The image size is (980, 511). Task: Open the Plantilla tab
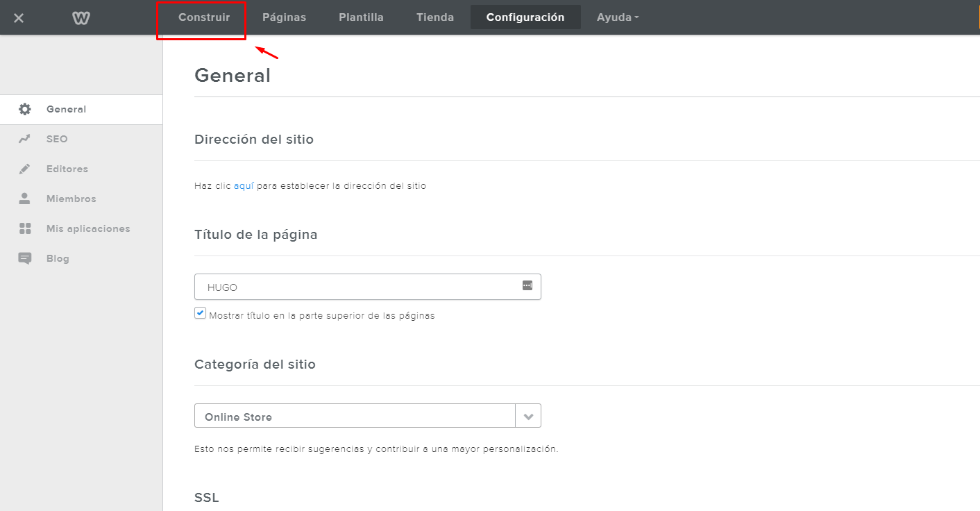point(361,17)
